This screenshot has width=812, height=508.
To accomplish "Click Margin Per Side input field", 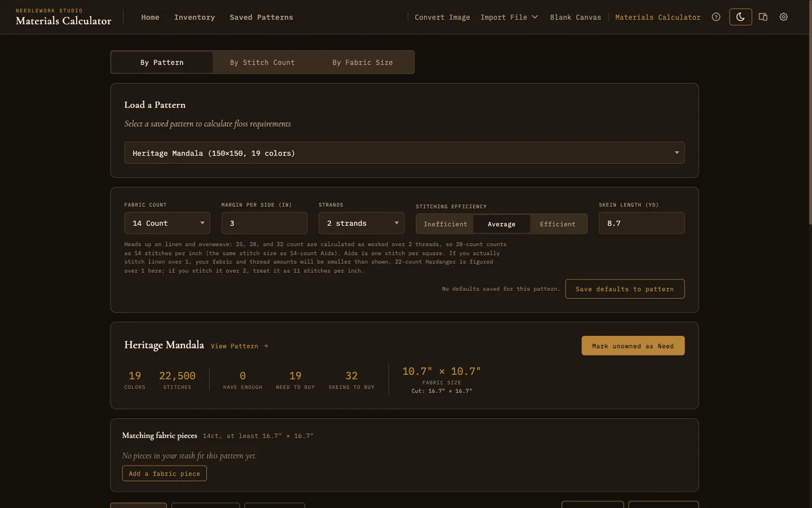I will [264, 223].
